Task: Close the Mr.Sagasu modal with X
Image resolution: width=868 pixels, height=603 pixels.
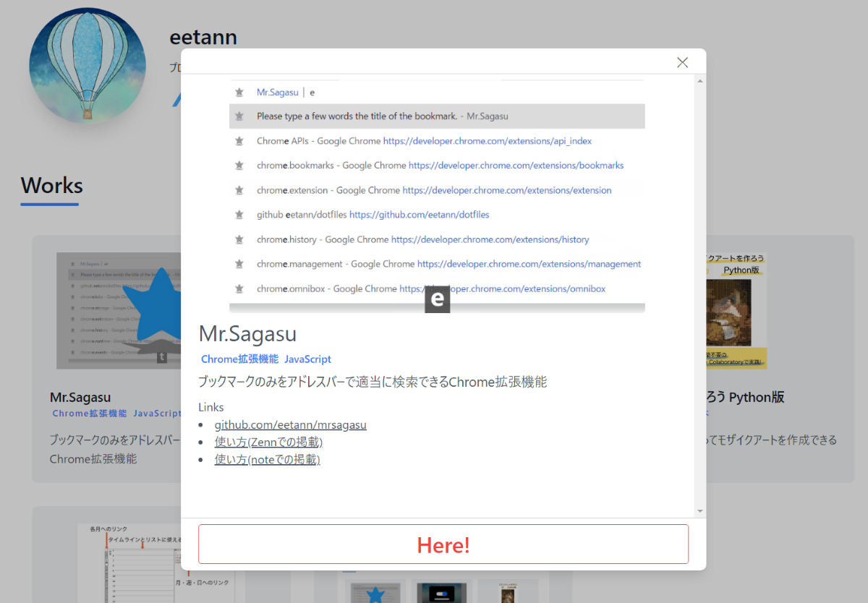Action: [x=682, y=62]
